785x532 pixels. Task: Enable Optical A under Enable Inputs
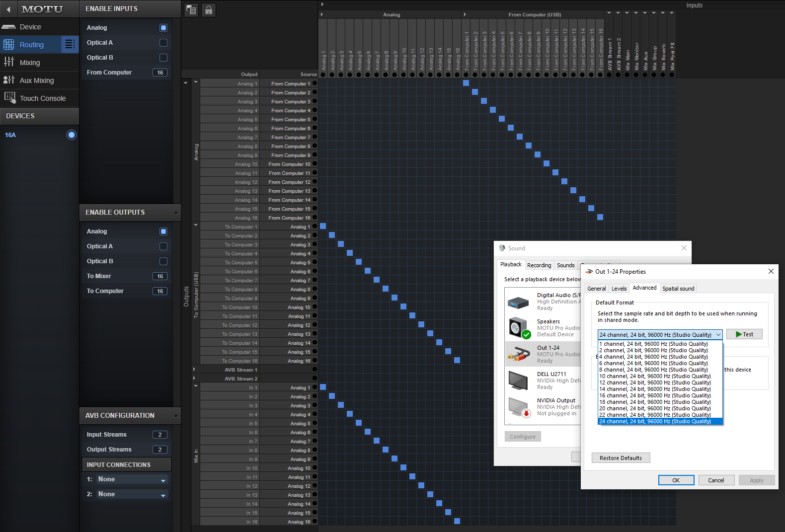pos(163,43)
